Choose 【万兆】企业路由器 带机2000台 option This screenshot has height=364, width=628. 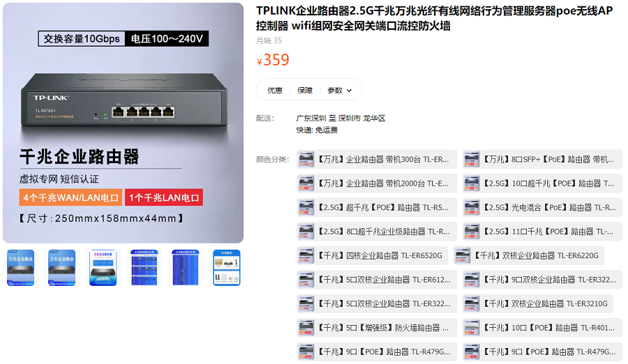tap(377, 183)
